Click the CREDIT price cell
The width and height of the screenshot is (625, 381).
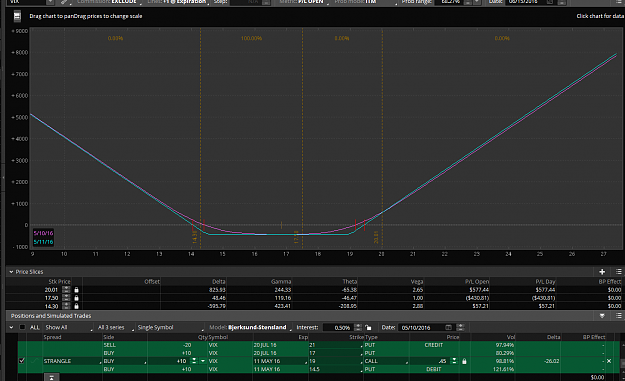[x=434, y=345]
